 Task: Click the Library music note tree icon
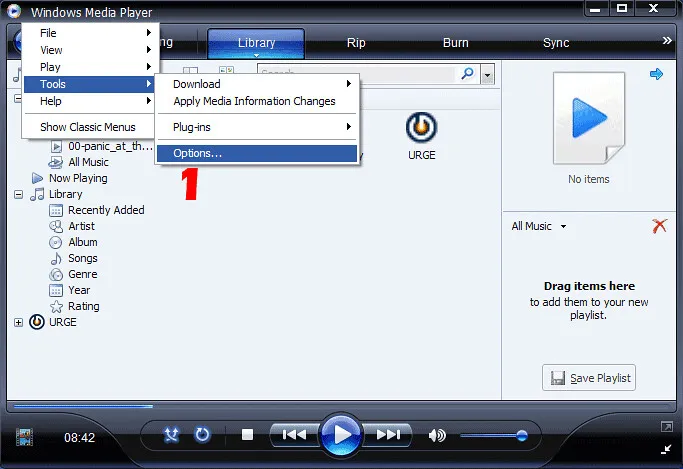(x=37, y=194)
